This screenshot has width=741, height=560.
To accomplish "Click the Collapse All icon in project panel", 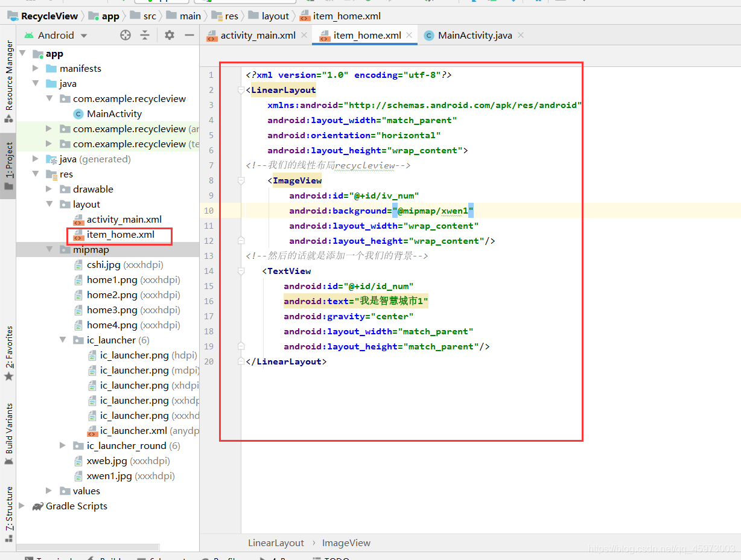I will pyautogui.click(x=145, y=35).
